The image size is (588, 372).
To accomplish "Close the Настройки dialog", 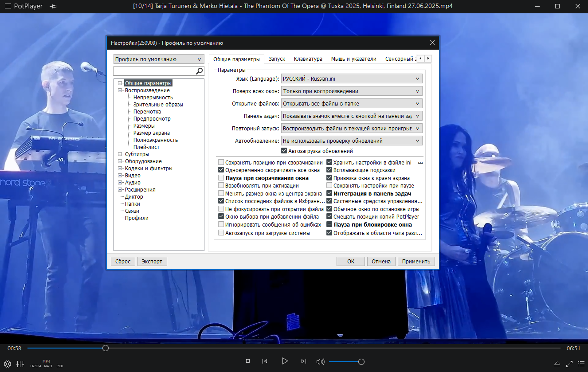I will [x=432, y=43].
